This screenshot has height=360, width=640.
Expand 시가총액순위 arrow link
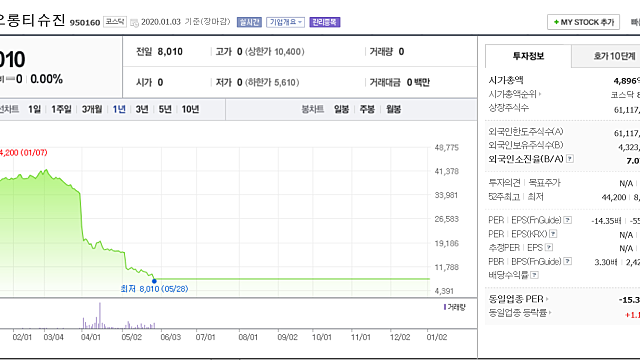coord(540,94)
